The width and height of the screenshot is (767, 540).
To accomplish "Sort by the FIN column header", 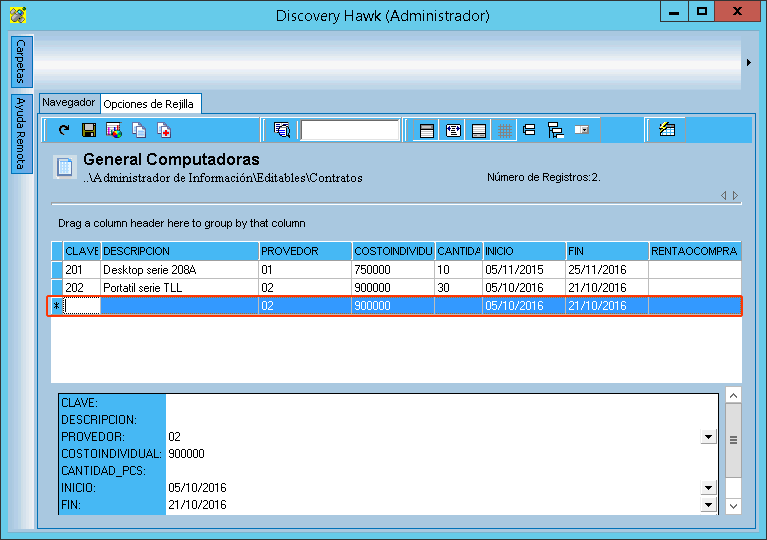I will (607, 251).
